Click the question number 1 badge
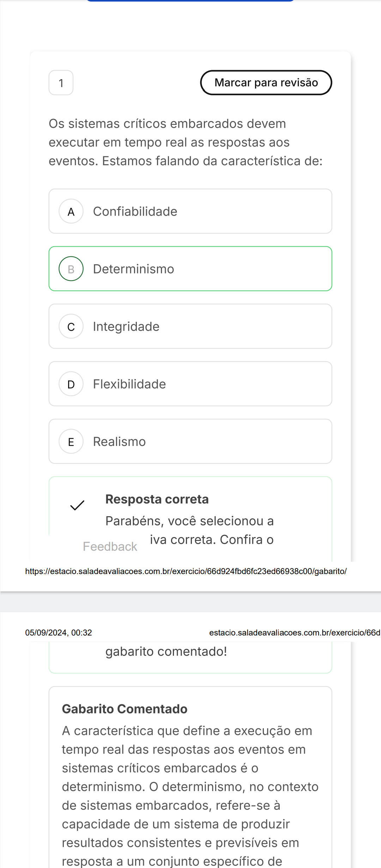Image resolution: width=381 pixels, height=868 pixels. [x=61, y=83]
